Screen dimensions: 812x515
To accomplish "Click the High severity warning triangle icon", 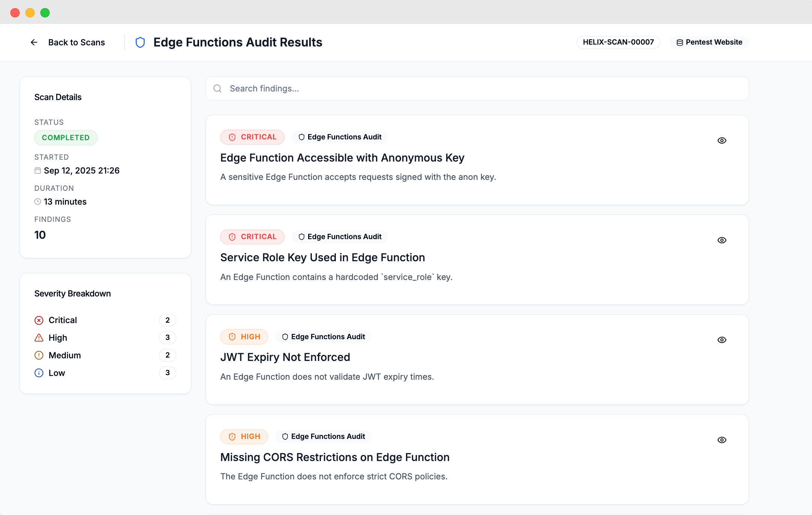I will [x=39, y=338].
